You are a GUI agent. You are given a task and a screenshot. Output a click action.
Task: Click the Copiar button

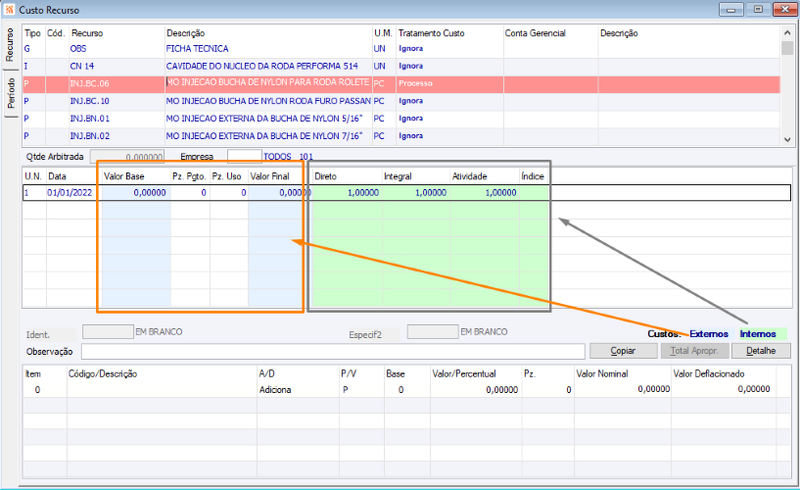click(623, 351)
